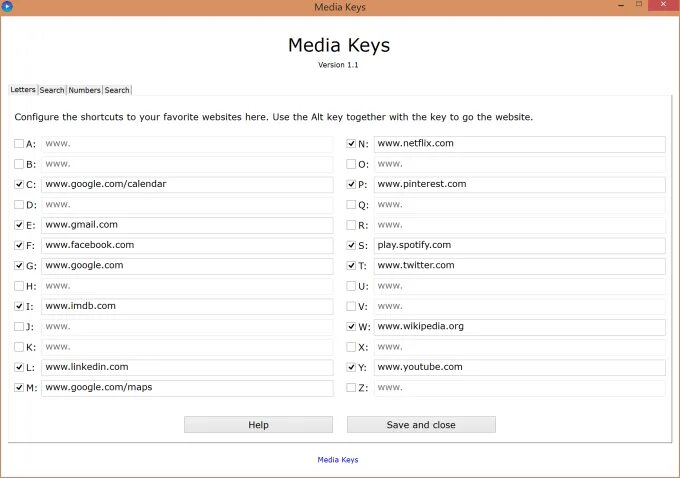Tick the Z shortcut checkbox
The image size is (680, 478).
point(351,387)
